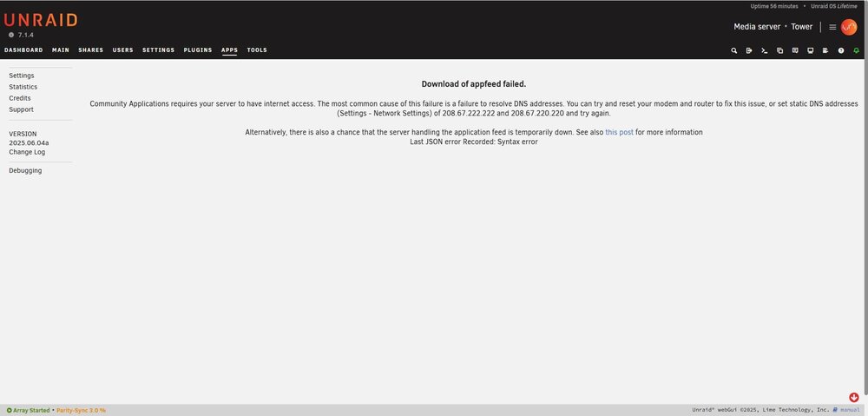Open Settings in the Apps sidebar
Image resolution: width=868 pixels, height=416 pixels.
click(x=22, y=76)
